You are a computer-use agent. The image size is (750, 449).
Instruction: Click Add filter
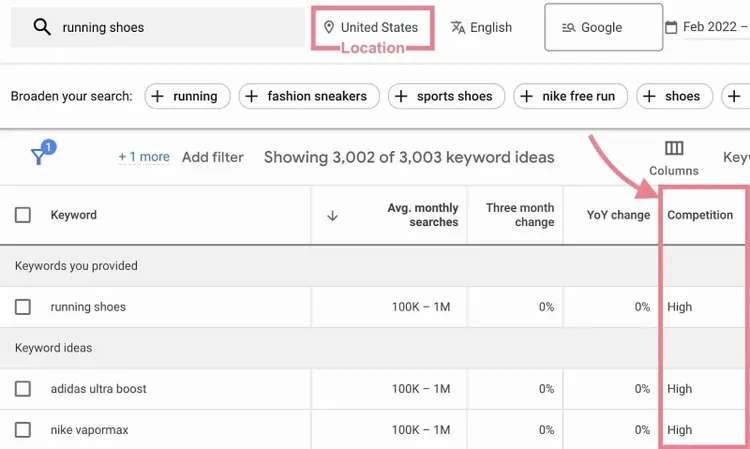point(213,157)
